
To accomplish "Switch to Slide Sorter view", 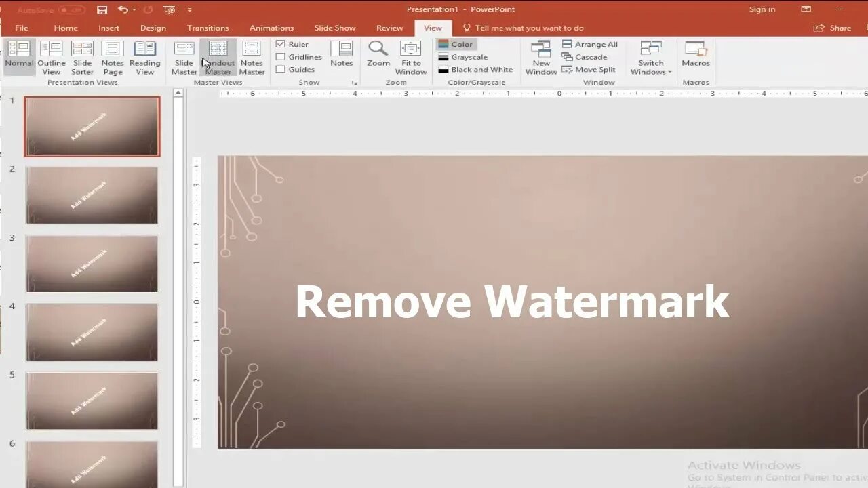I will 82,56.
